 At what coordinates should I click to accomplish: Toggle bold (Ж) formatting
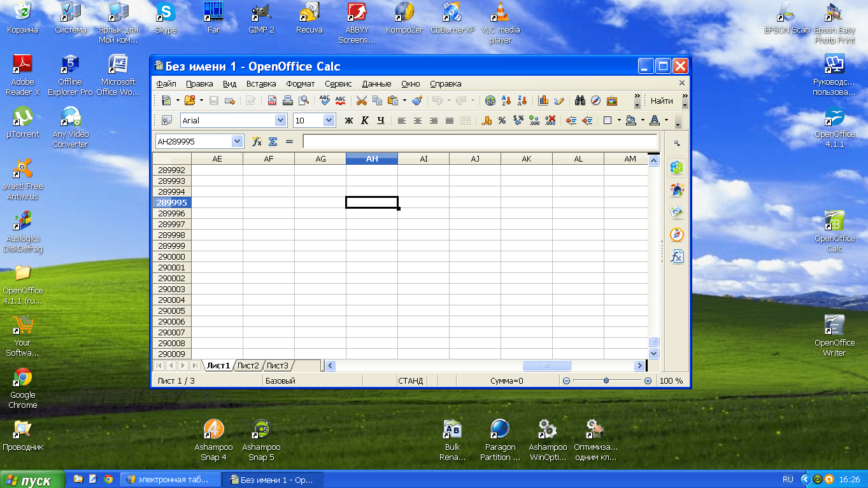click(x=349, y=120)
